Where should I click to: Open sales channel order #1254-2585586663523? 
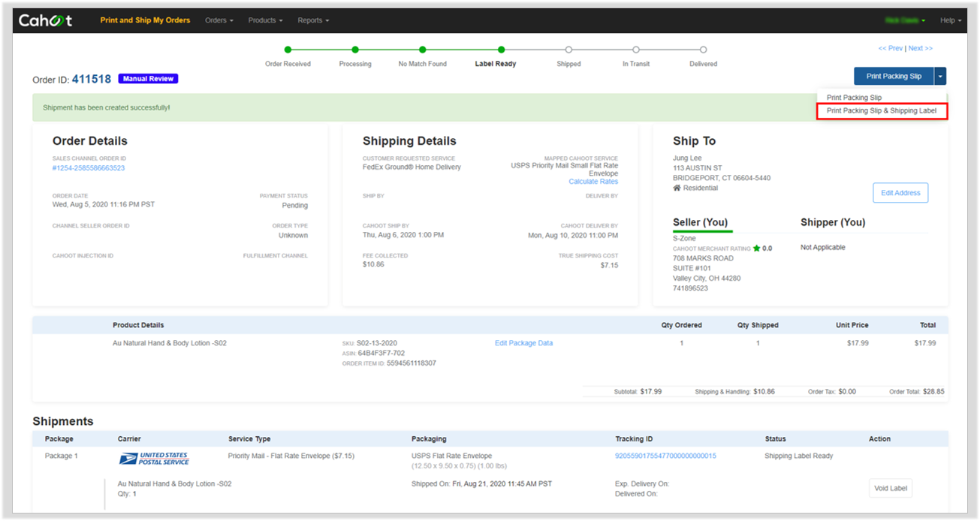pyautogui.click(x=89, y=168)
